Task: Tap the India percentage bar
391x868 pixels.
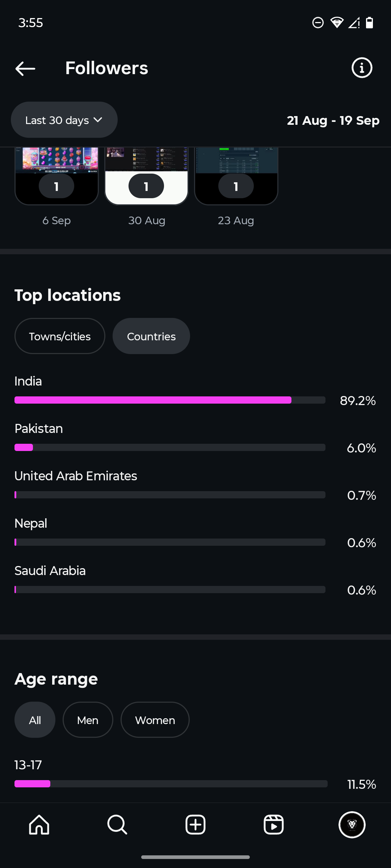Action: click(170, 400)
